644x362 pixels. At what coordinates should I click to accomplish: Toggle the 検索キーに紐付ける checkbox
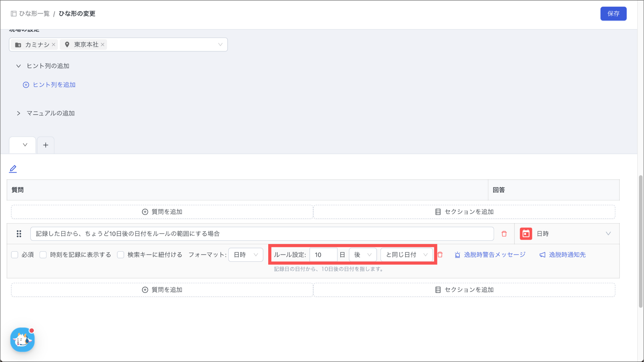pyautogui.click(x=120, y=255)
